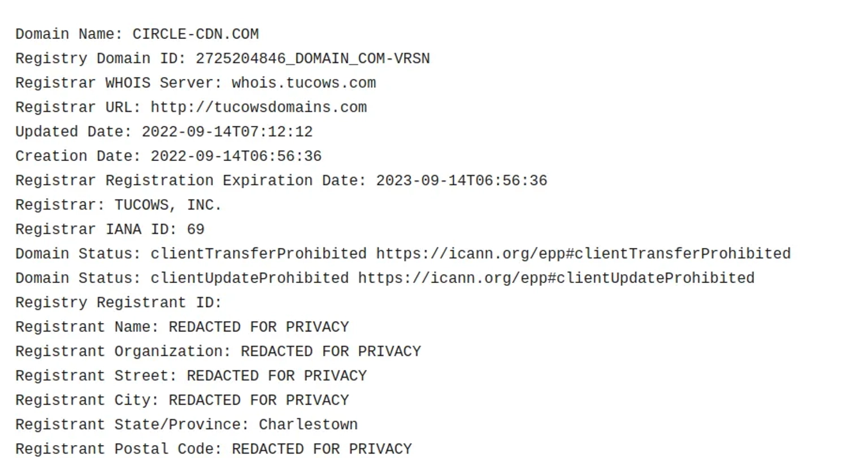
Task: Click the whois.tucows.com server text
Action: [x=304, y=83]
